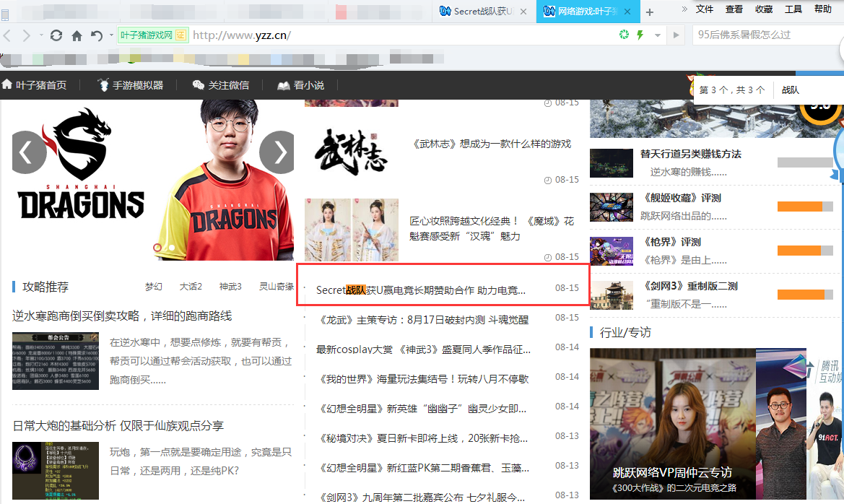
Task: Open the 文件 menu
Action: click(704, 9)
